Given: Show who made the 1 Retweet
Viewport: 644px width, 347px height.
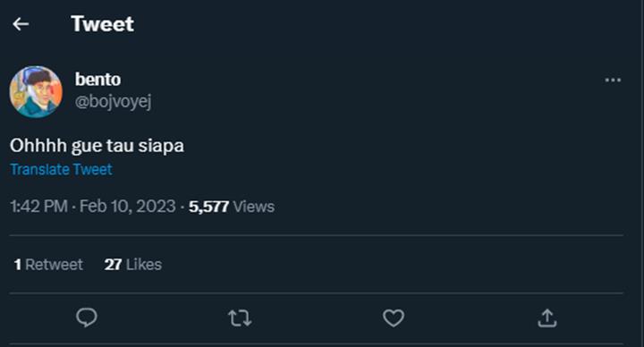Looking at the screenshot, I should [x=48, y=265].
